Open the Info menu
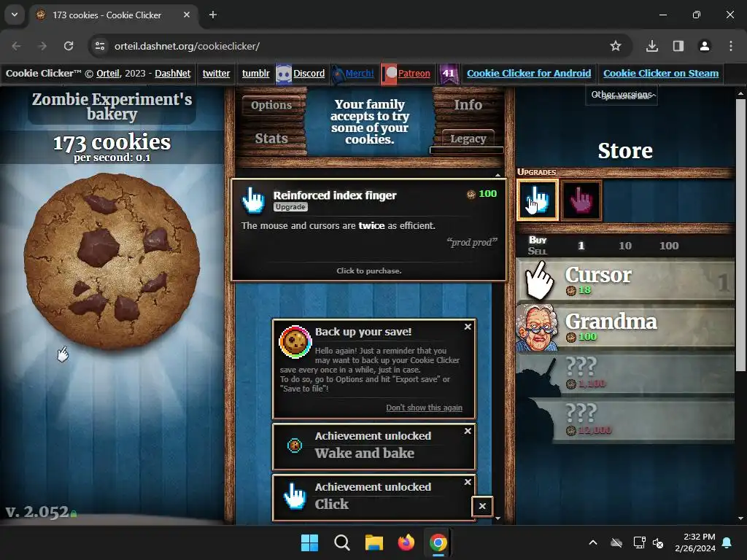Screen dimensions: 747x560 [468, 105]
